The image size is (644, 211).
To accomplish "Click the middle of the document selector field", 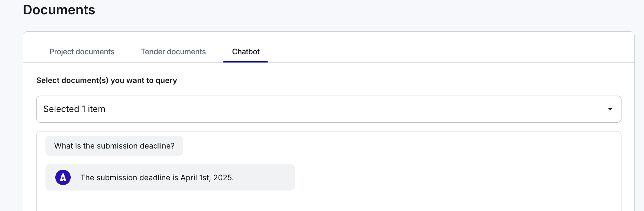I will click(x=328, y=109).
